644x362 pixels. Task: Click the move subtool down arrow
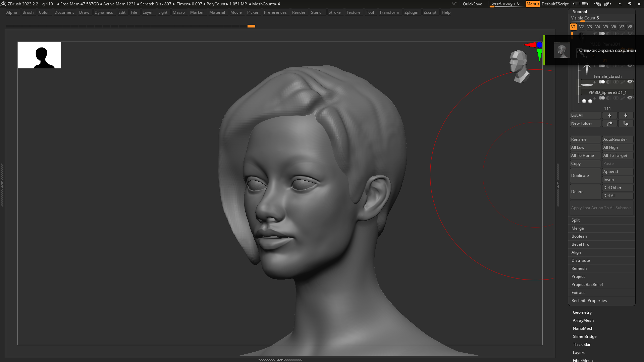click(626, 115)
